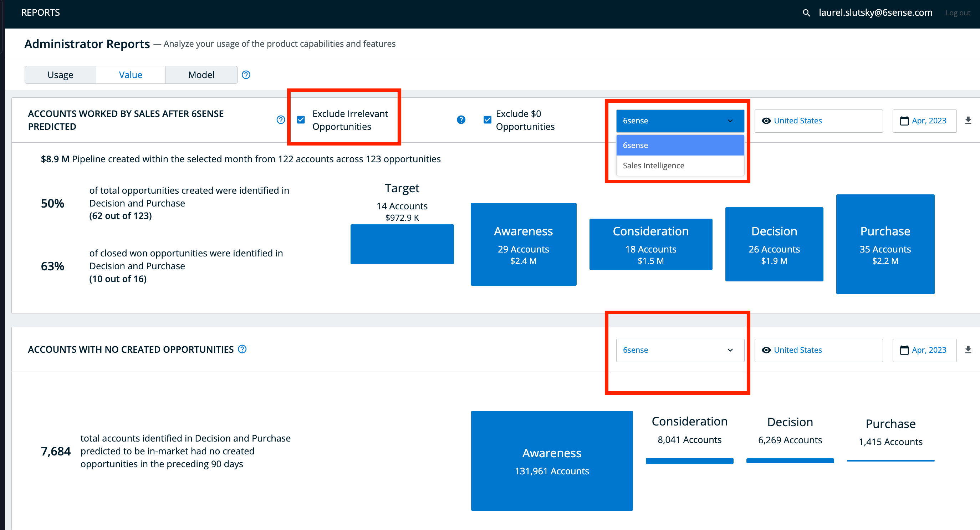Click the Awareness block with 131,961 Accounts
The height and width of the screenshot is (530, 980).
pos(552,461)
